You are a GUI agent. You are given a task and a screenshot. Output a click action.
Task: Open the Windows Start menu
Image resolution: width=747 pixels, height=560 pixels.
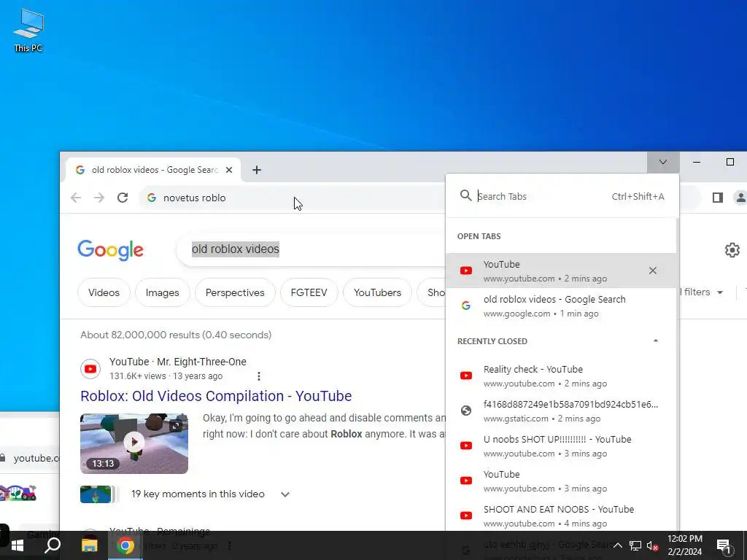tap(18, 545)
